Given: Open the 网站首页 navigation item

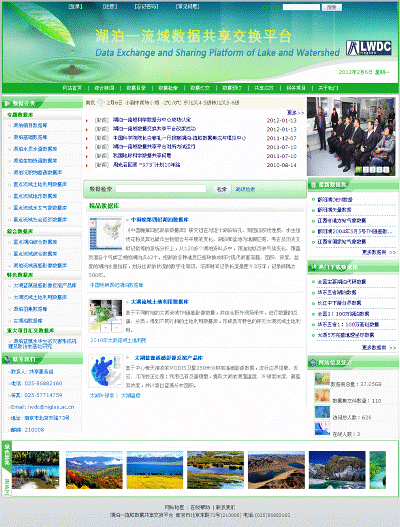Looking at the screenshot, I should click(x=72, y=88).
